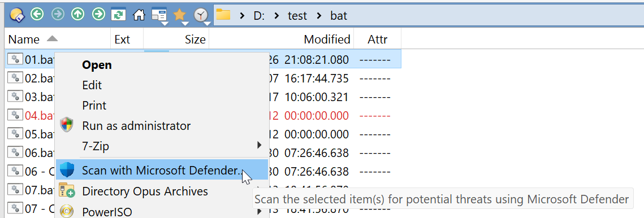
Task: Click the D: drive breadcrumb segment
Action: click(x=259, y=16)
